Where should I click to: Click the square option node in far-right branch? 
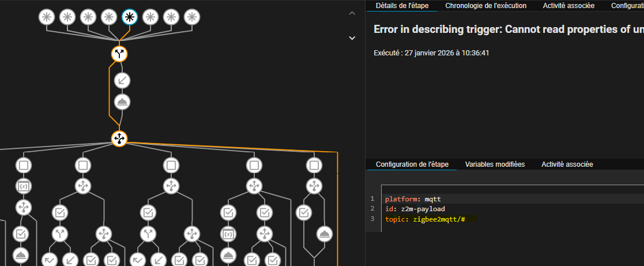313,166
